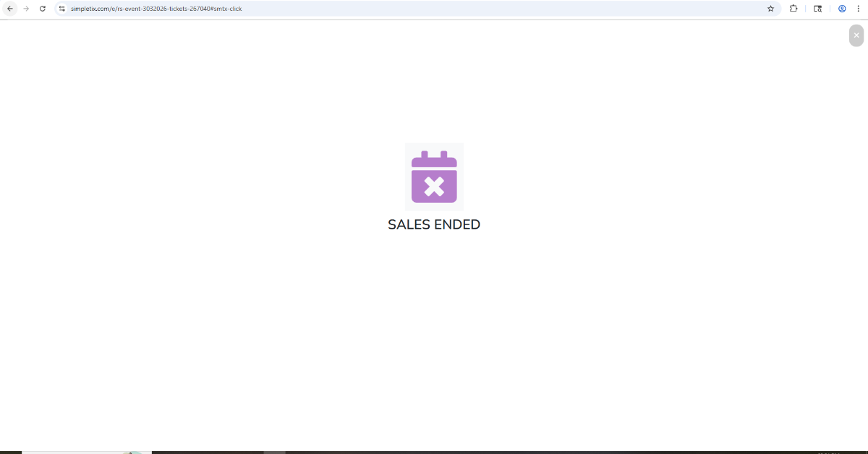Open Chrome's three-dot menu

857,9
